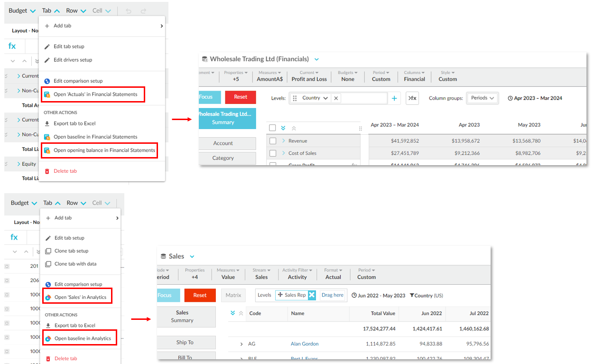
Task: Click Export tab to Excel in upper menu
Action: point(74,123)
